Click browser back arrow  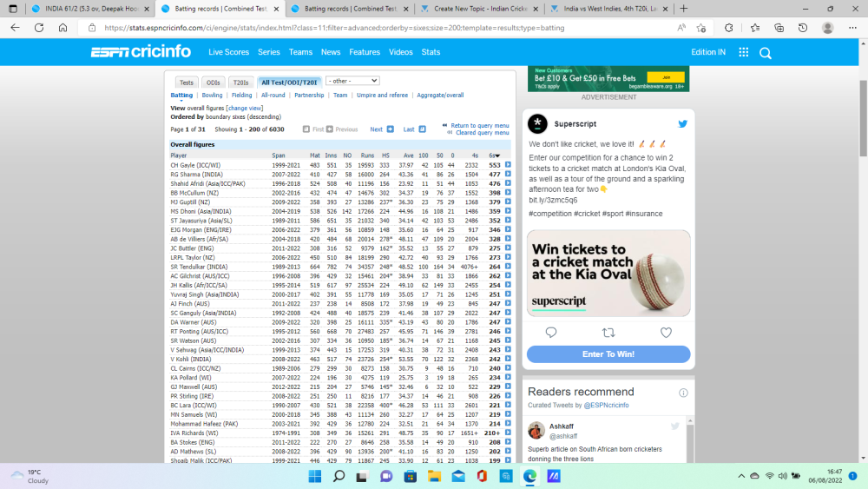(15, 28)
